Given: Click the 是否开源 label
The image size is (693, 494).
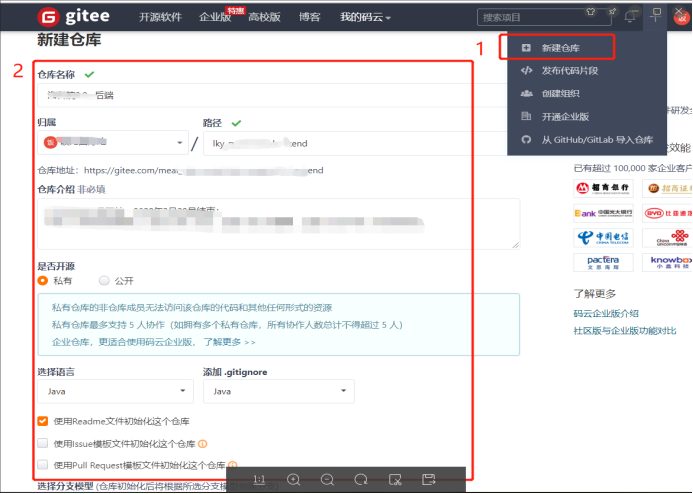Looking at the screenshot, I should [x=56, y=266].
